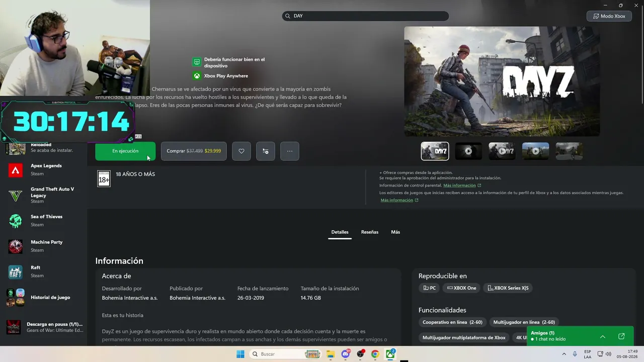Open Discord from the taskbar
Viewport: 644px width, 362px height.
[346, 354]
